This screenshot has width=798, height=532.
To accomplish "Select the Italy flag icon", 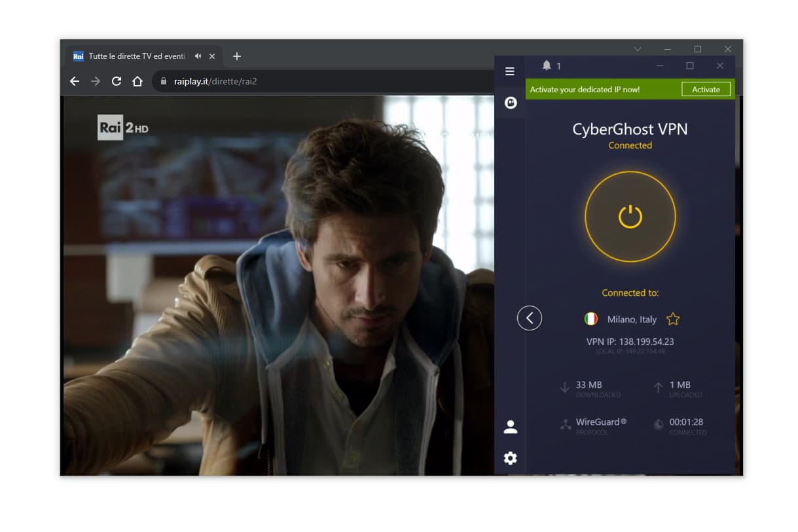I will [x=591, y=319].
